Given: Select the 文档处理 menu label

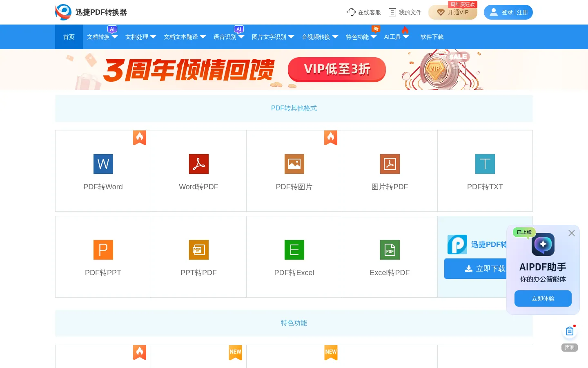Looking at the screenshot, I should pos(137,37).
